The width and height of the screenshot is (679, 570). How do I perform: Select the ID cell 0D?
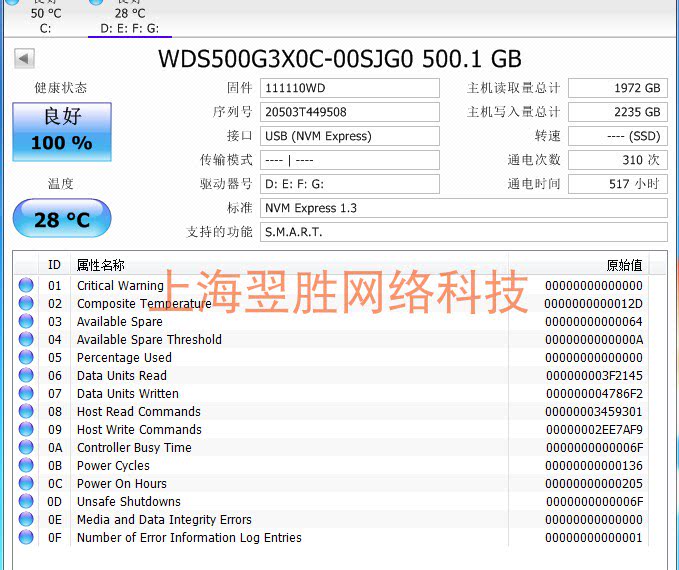pyautogui.click(x=55, y=502)
